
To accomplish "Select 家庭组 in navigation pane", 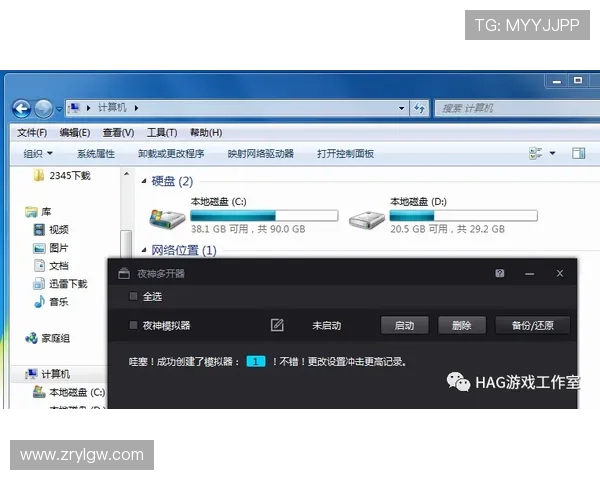I will click(47, 338).
